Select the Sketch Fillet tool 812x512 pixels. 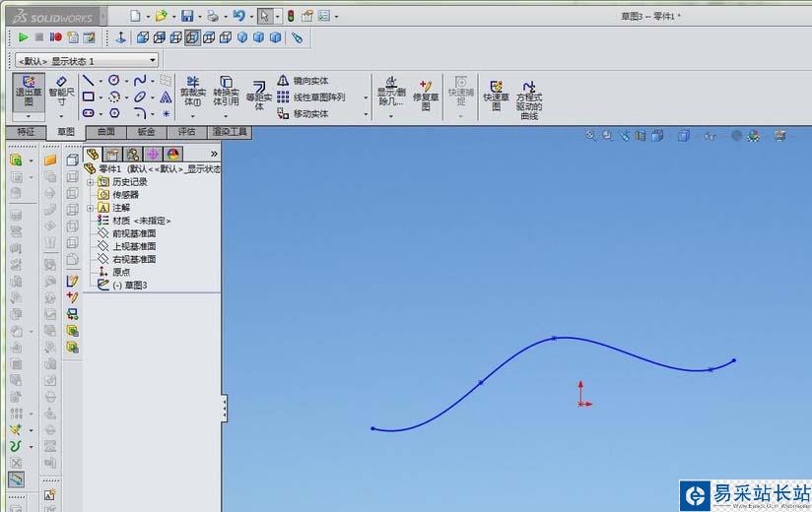point(140,113)
